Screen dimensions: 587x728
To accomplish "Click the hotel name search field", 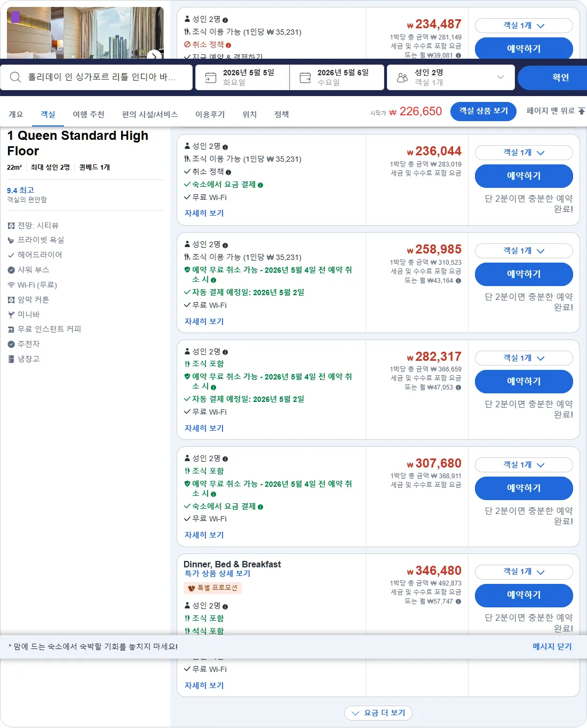I will pos(97,78).
